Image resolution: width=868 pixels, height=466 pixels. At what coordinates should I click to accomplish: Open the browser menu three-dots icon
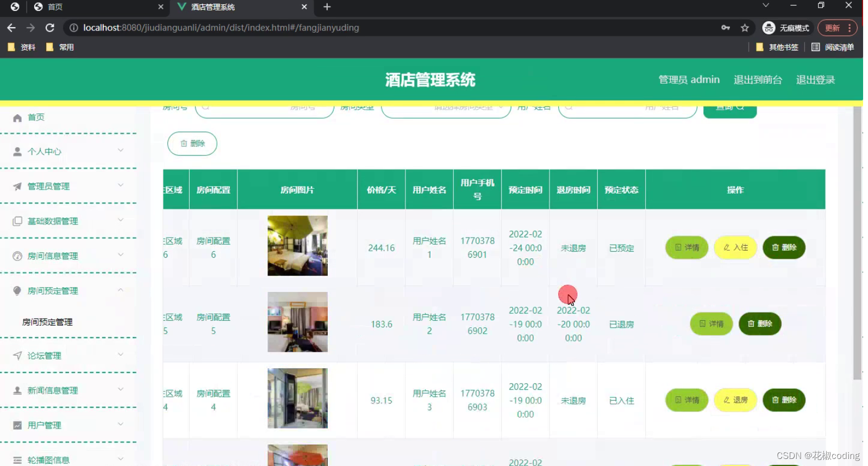click(x=850, y=28)
